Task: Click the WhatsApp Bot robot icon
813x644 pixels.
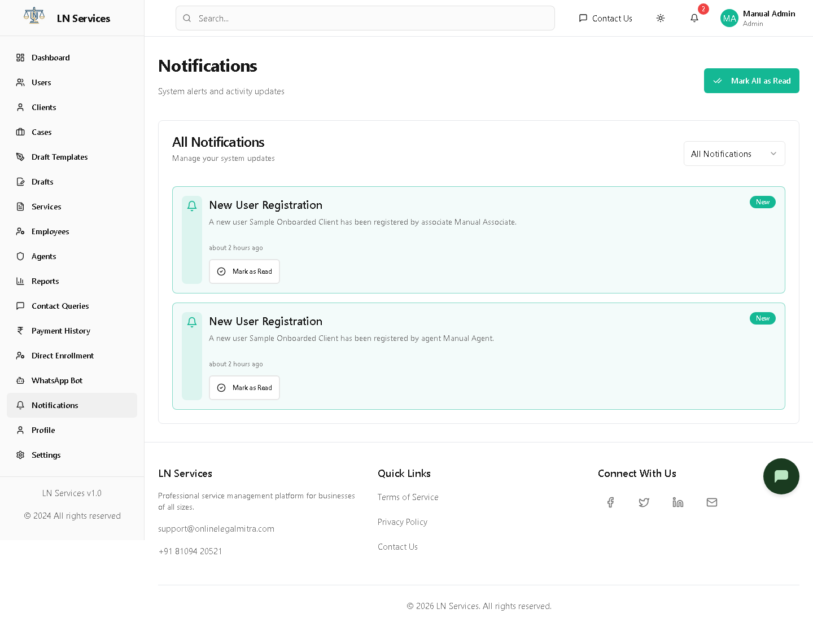Action: (20, 380)
